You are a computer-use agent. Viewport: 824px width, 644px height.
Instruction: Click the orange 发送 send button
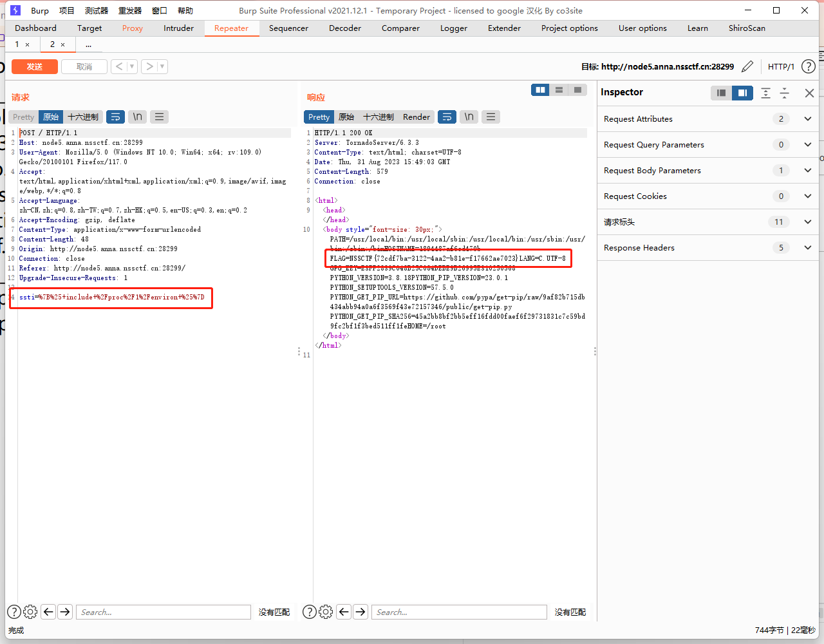point(35,66)
